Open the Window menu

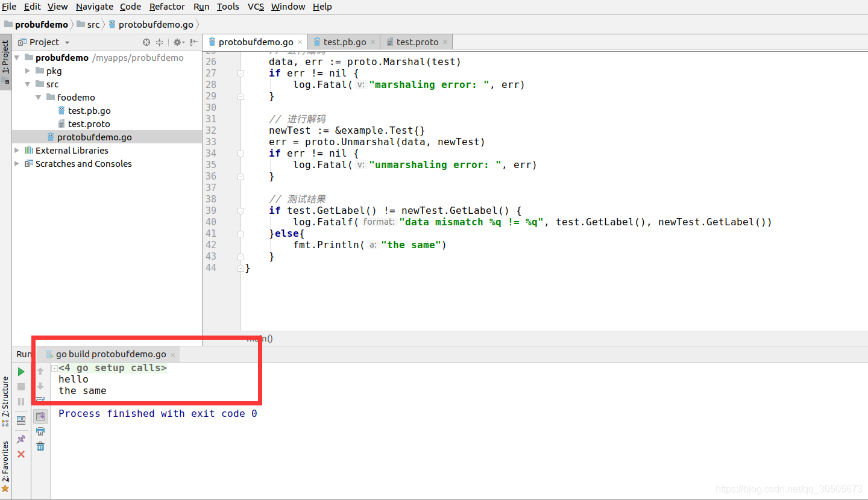tap(288, 7)
